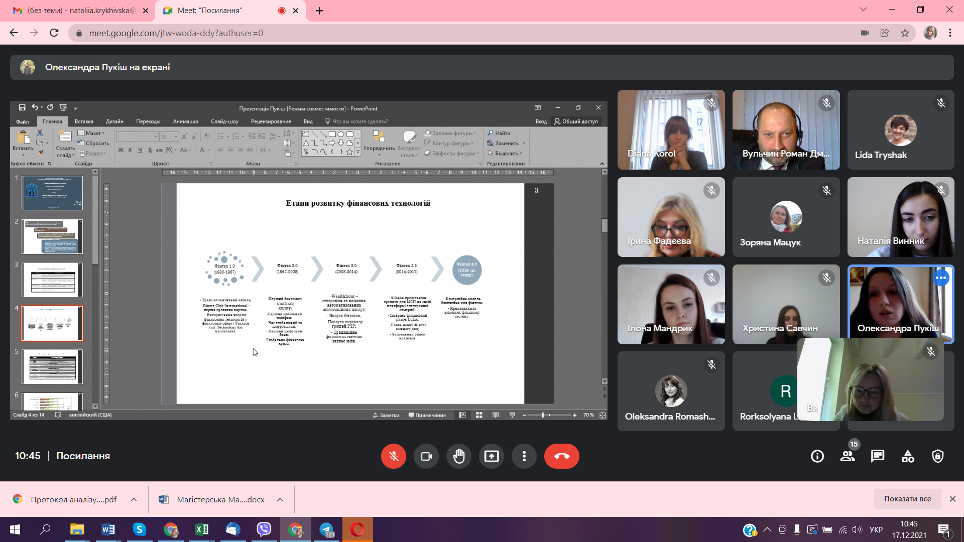Open host controls shield icon
The height and width of the screenshot is (542, 964).
[x=937, y=456]
